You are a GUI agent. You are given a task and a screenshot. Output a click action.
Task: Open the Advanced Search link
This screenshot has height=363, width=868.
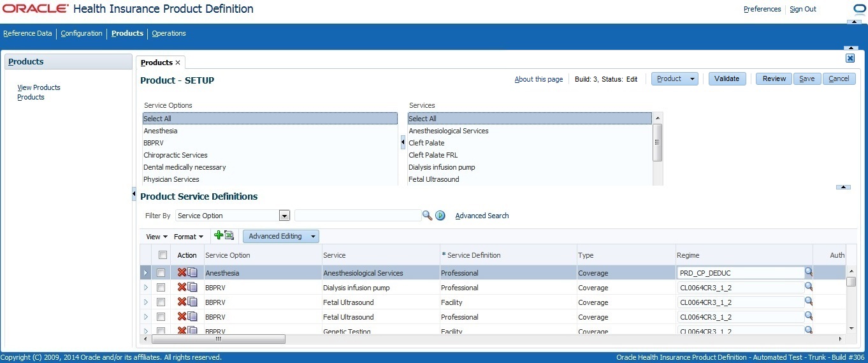point(482,216)
